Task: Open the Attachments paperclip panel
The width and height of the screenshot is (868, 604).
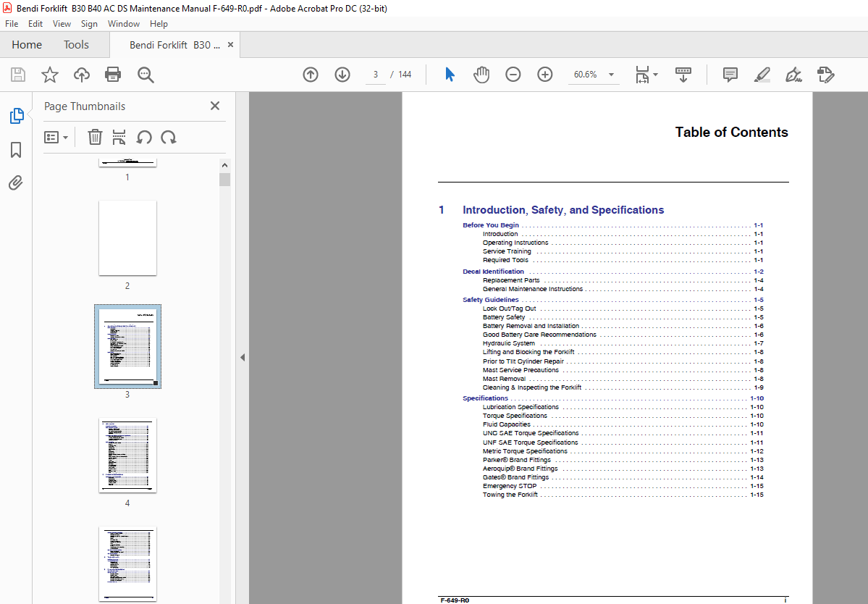Action: point(16,183)
